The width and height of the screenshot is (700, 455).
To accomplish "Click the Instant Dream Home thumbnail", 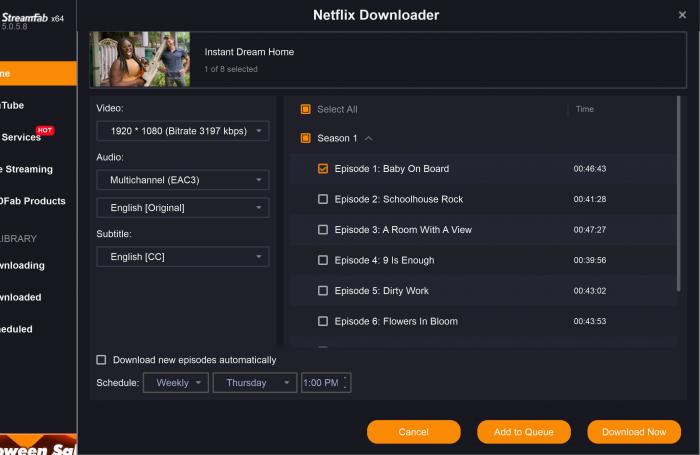I will pyautogui.click(x=140, y=59).
